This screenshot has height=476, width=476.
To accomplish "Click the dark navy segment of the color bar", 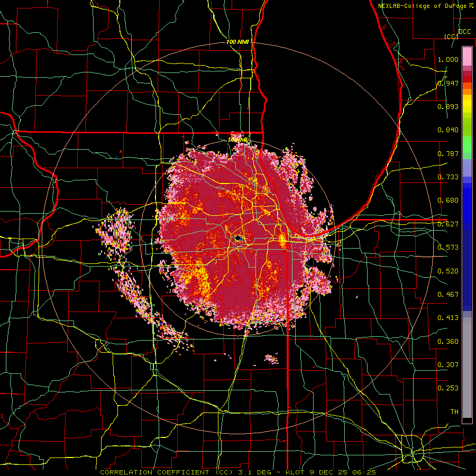I will [x=467, y=270].
